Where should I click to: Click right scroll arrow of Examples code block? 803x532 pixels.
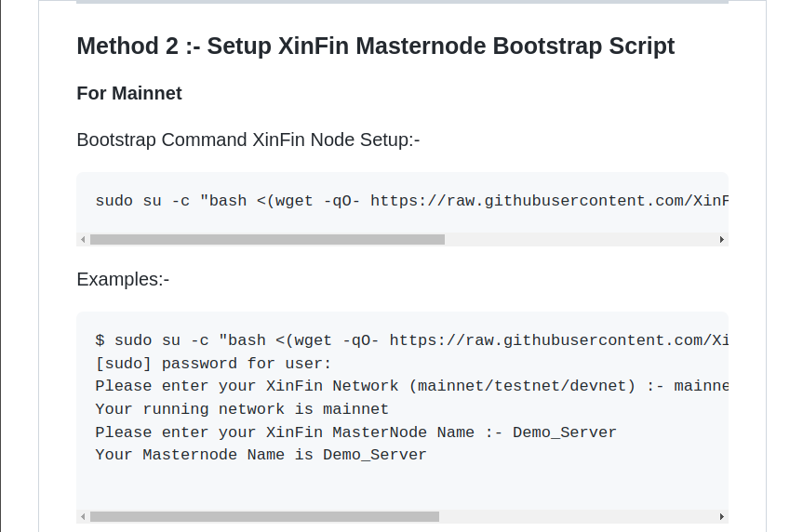721,516
